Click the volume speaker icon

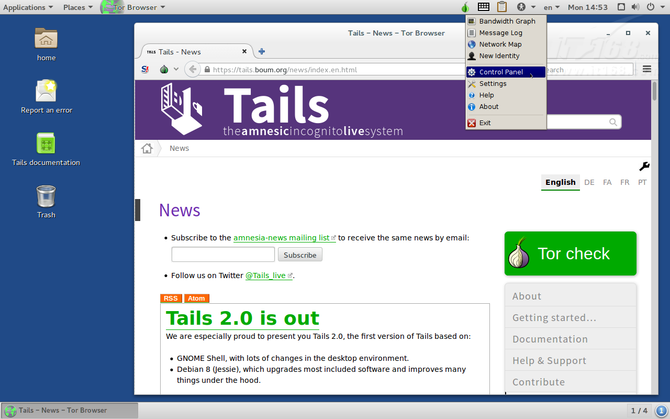pyautogui.click(x=636, y=7)
